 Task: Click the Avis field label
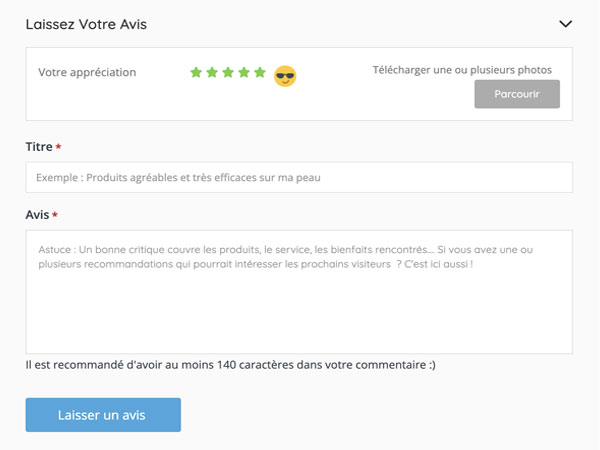(37, 215)
